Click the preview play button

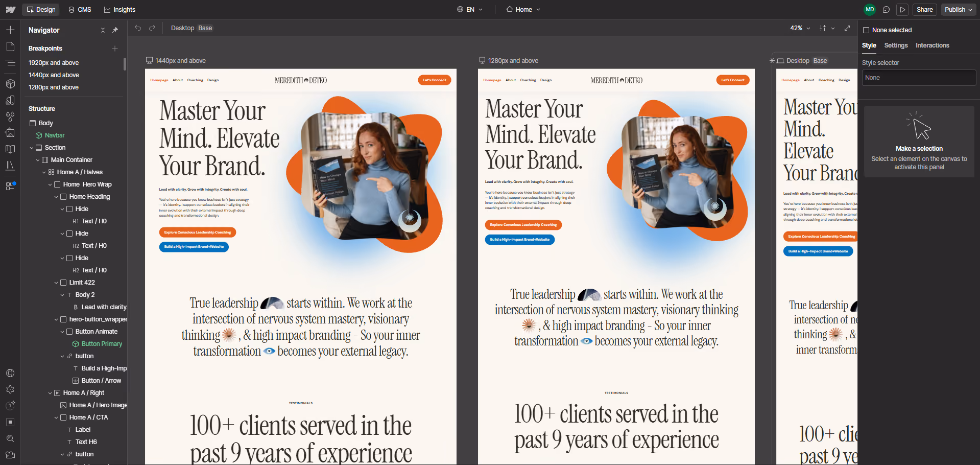point(902,10)
